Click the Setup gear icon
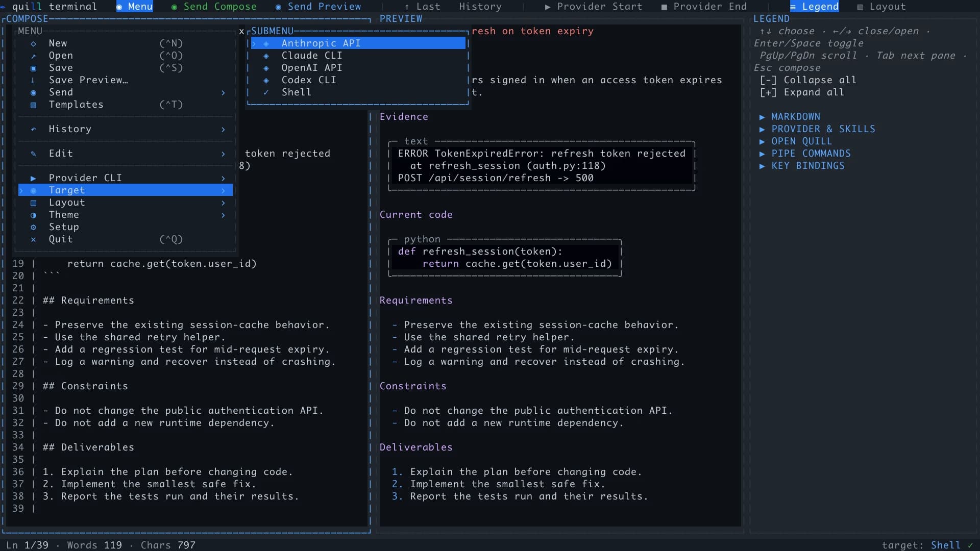The height and width of the screenshot is (551, 980). [33, 227]
